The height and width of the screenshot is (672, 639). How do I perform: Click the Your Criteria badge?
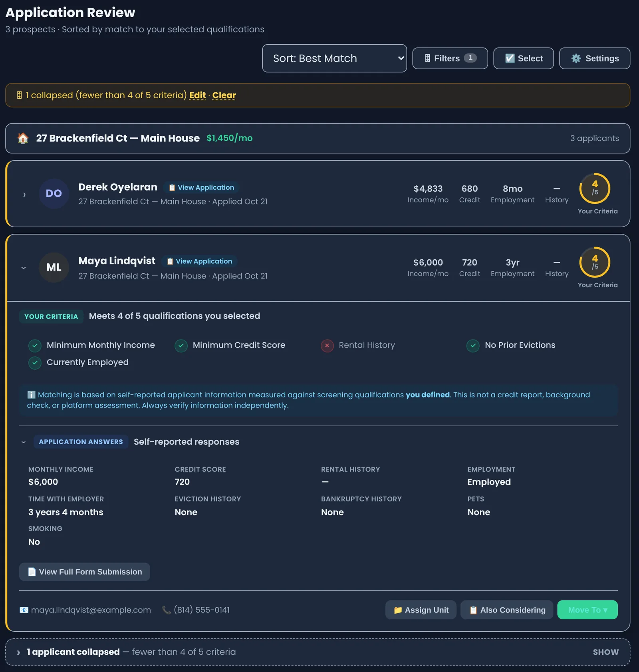51,316
